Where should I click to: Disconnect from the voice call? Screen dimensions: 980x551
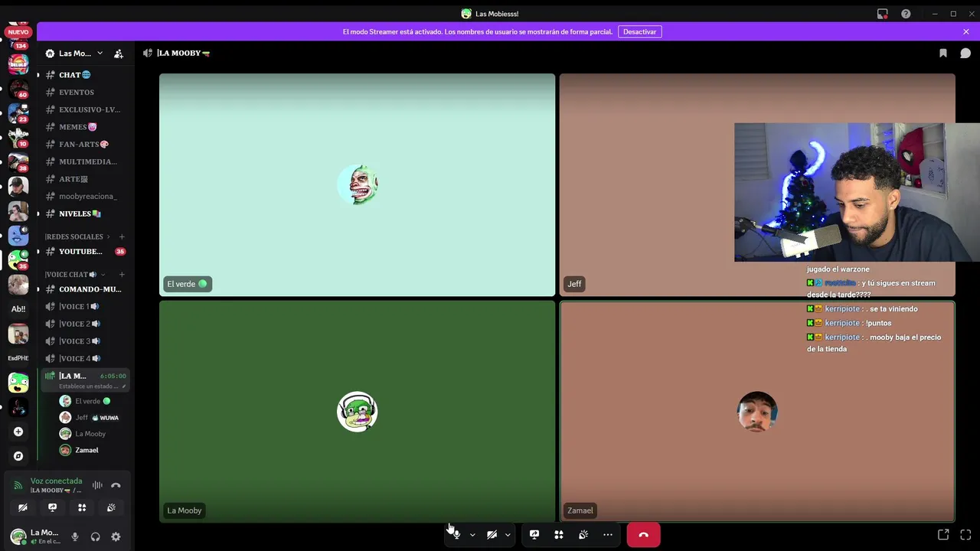643,535
